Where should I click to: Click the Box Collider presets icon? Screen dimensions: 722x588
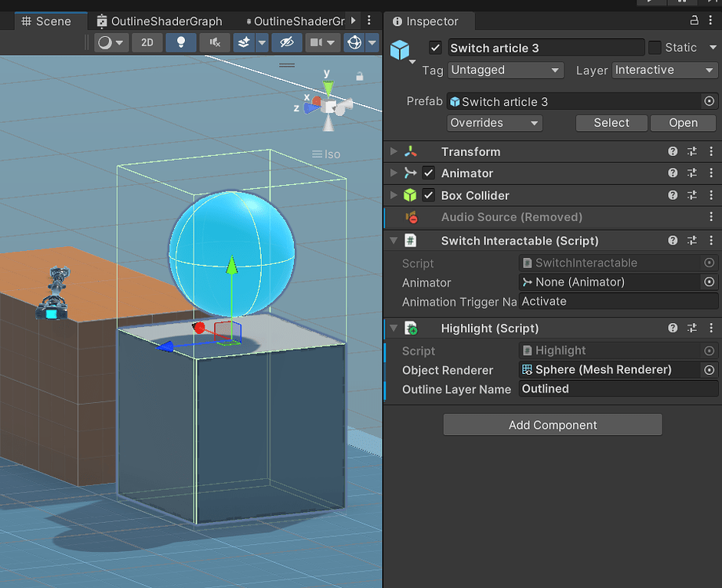tap(691, 195)
